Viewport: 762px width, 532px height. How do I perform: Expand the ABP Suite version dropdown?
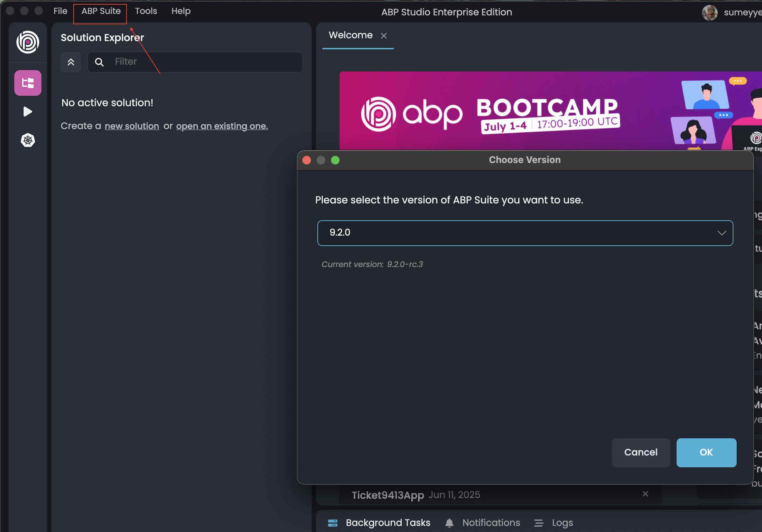click(x=722, y=233)
